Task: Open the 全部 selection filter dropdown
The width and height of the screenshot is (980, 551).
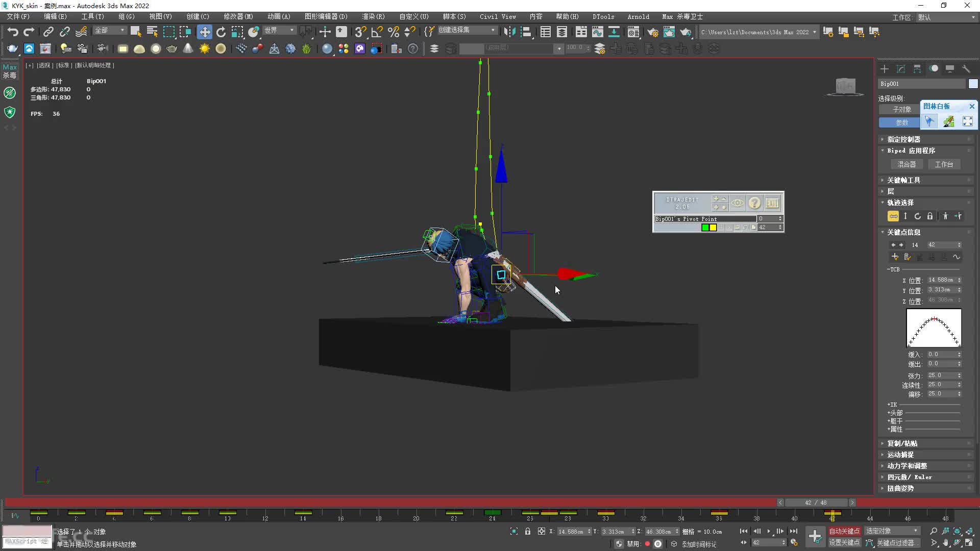Action: (x=110, y=31)
